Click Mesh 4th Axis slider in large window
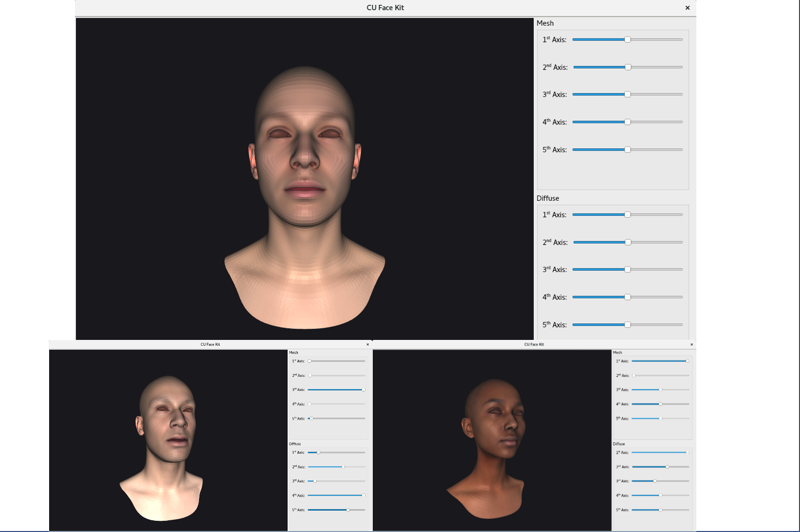 (x=627, y=122)
